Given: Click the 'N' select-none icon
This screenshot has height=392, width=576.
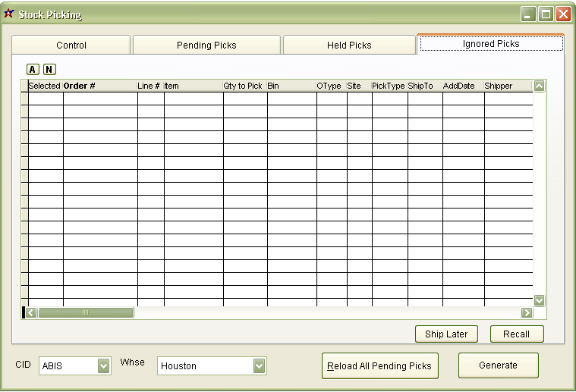Looking at the screenshot, I should pyautogui.click(x=49, y=70).
